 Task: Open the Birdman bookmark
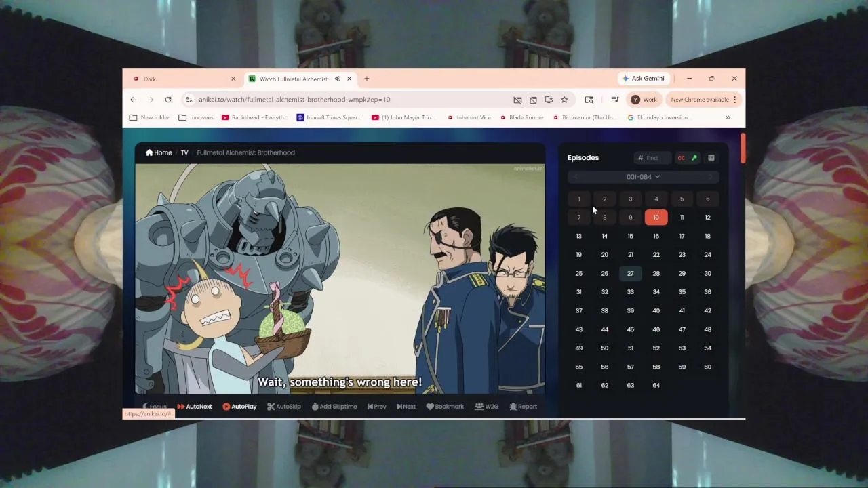coord(584,117)
